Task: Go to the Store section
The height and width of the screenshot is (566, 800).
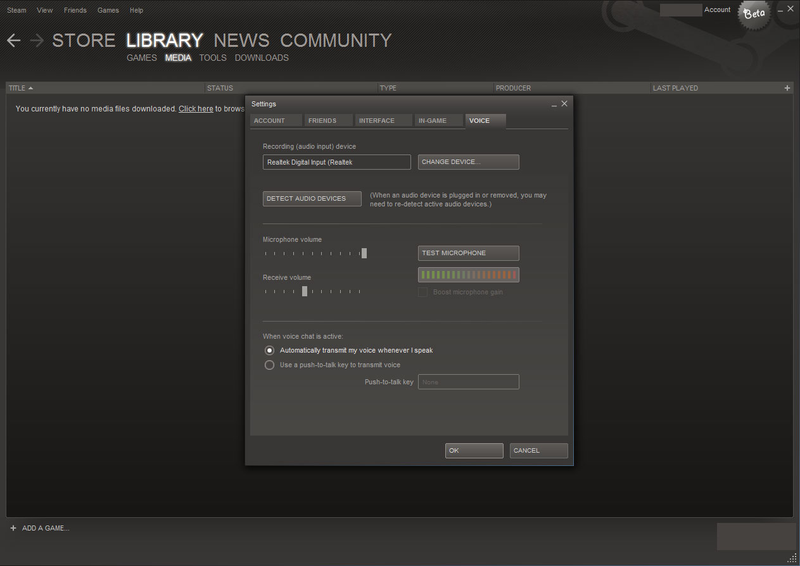Action: 84,40
